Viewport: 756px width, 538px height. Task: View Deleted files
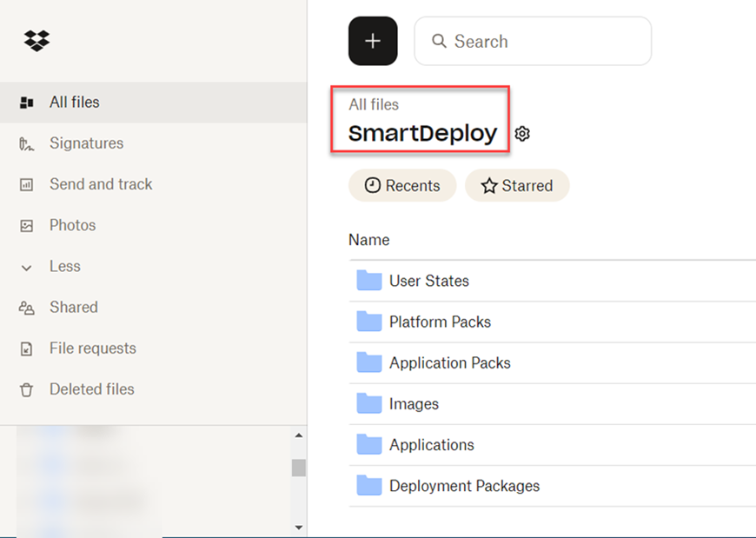pyautogui.click(x=153, y=389)
